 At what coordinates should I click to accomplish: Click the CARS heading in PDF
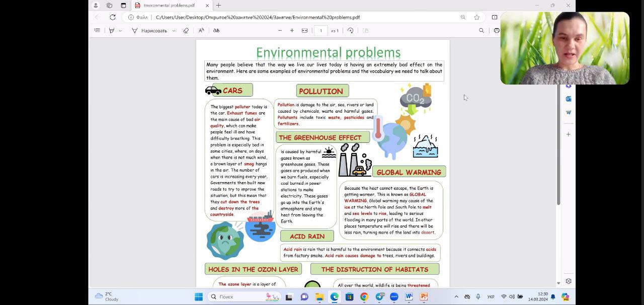(232, 91)
